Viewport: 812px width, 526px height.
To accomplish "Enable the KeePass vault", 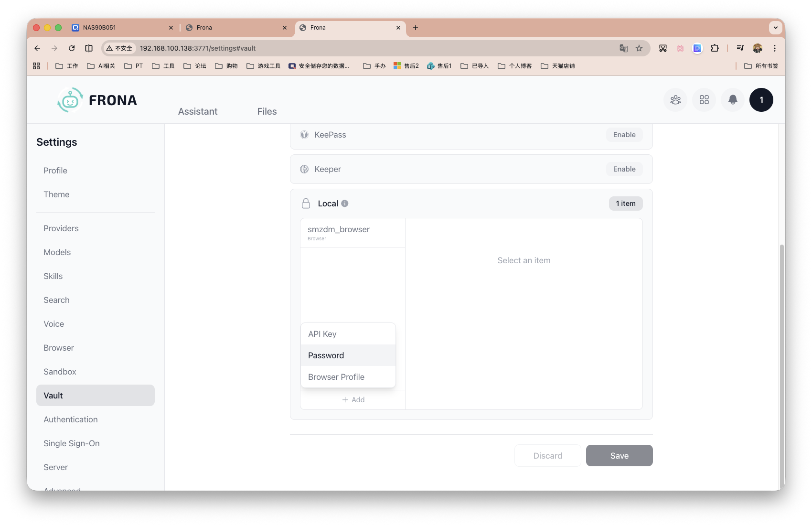I will (624, 135).
